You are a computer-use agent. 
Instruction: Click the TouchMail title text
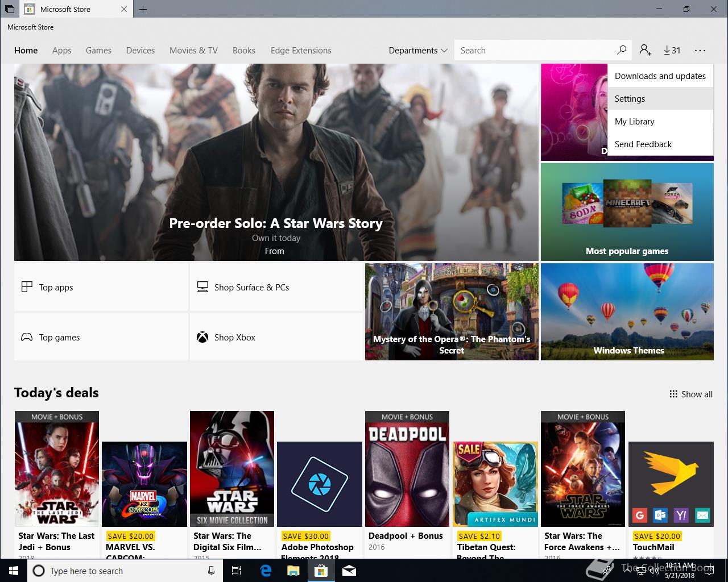point(653,547)
